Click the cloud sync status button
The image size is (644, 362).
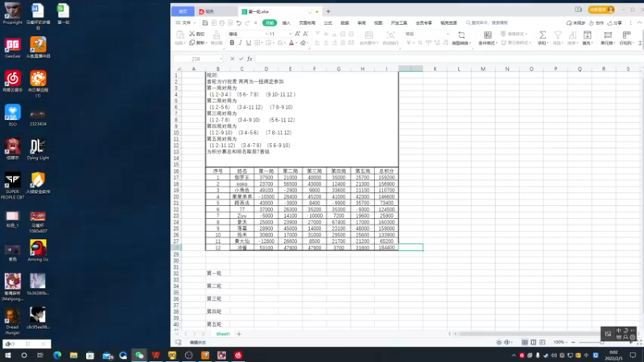point(576,23)
